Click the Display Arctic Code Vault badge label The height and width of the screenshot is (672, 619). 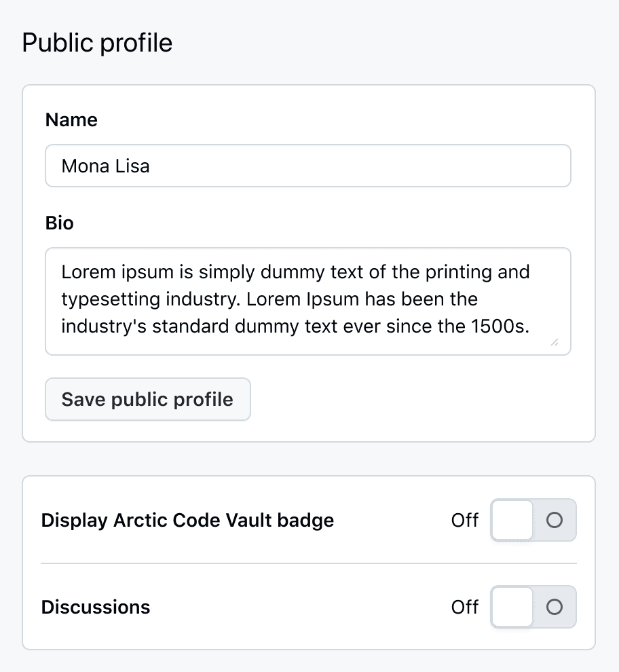[187, 520]
